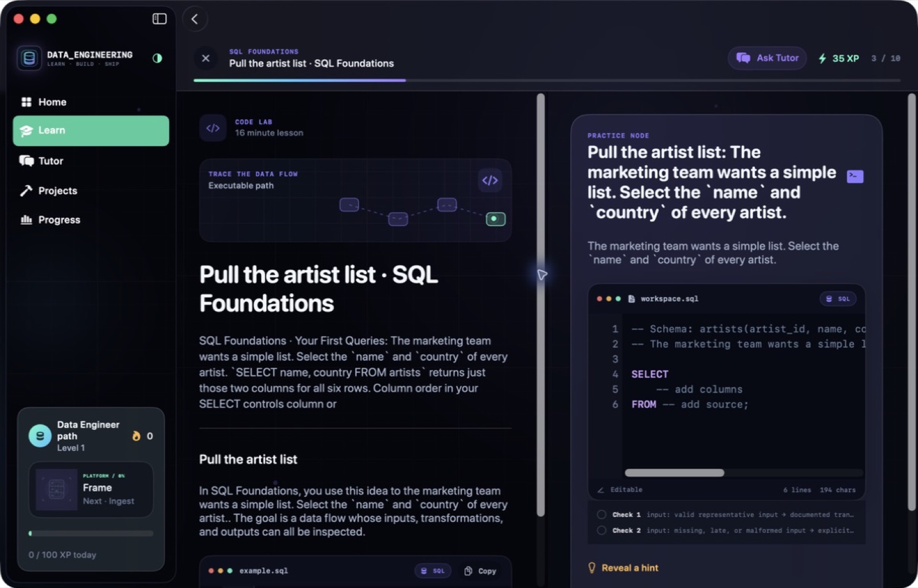This screenshot has height=588, width=918.
Task: Click the "PRACTICE NODE" label
Action: tap(618, 136)
